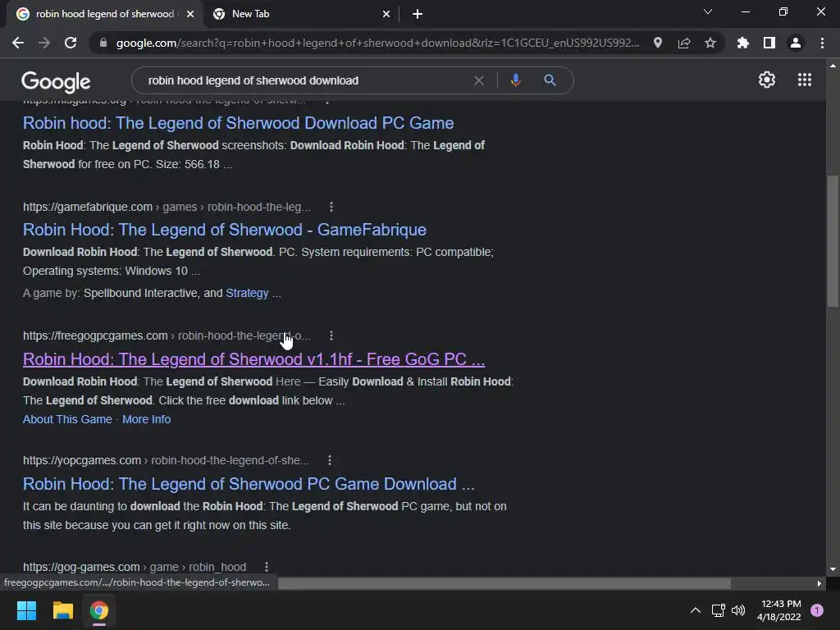Viewport: 840px width, 630px height.
Task: Click the Google logo
Action: pos(56,81)
